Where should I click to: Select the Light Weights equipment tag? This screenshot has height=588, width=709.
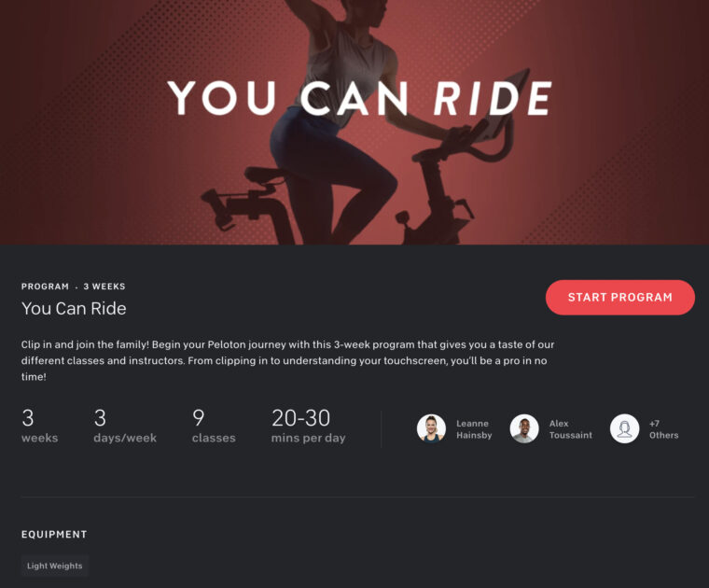55,566
